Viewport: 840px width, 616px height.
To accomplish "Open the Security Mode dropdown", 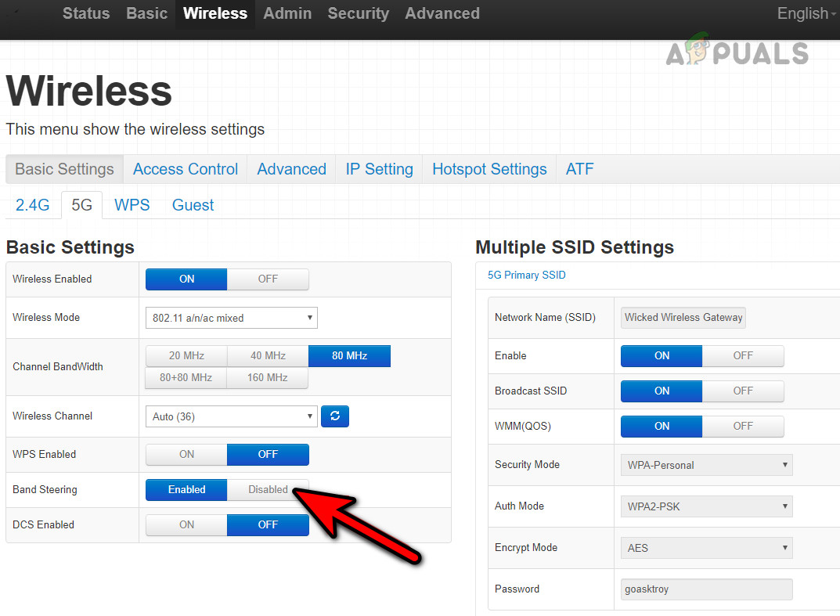I will [705, 464].
